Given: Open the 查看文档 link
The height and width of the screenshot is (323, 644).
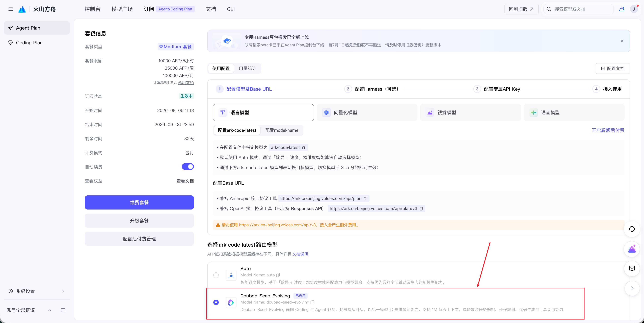Looking at the screenshot, I should [185, 181].
